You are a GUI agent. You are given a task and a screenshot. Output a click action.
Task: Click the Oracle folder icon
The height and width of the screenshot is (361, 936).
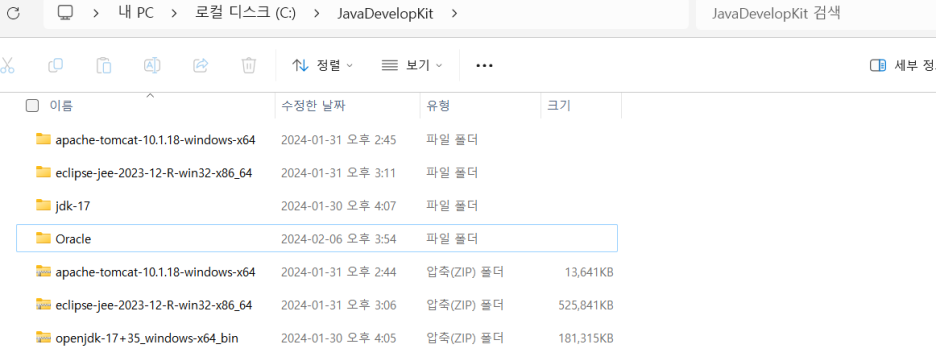[x=43, y=239]
